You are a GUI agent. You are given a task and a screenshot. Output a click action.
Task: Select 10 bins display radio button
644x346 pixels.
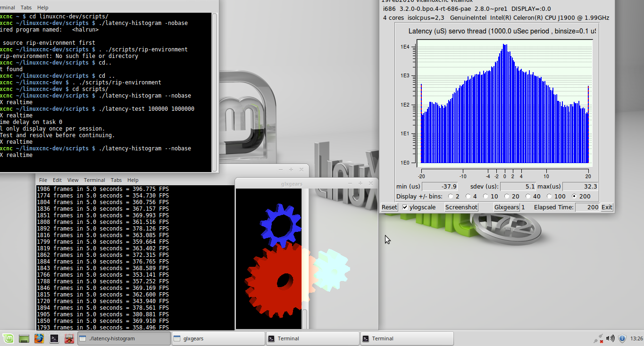[x=485, y=196]
